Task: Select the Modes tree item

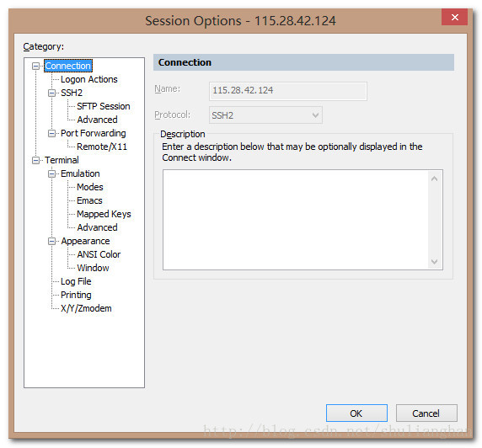Action: point(90,187)
